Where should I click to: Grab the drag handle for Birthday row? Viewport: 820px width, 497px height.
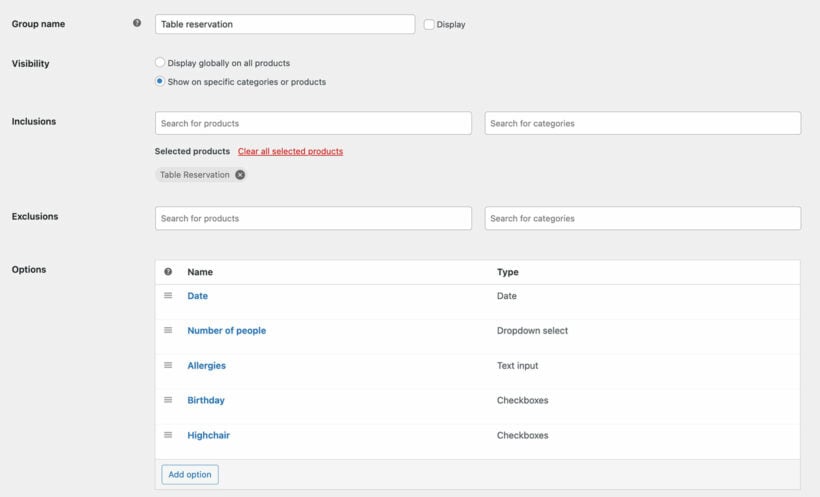coord(168,400)
